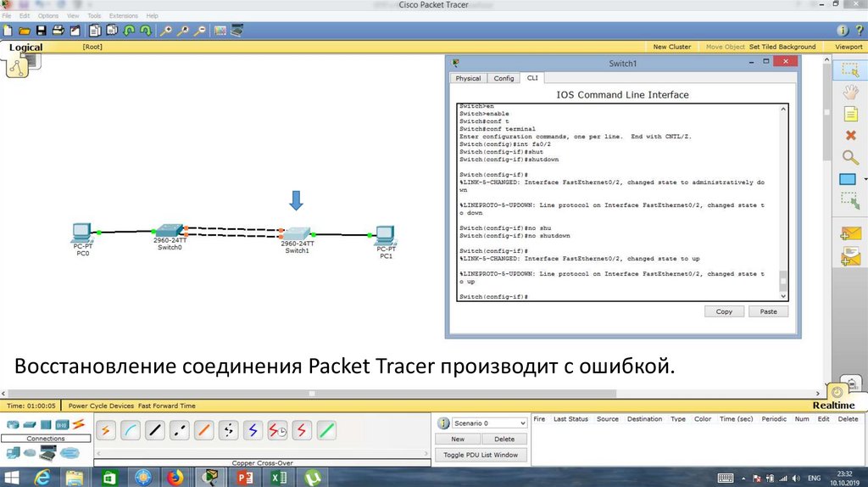Switch to Physical tab in Switch1 window
868x487 pixels.
[468, 78]
